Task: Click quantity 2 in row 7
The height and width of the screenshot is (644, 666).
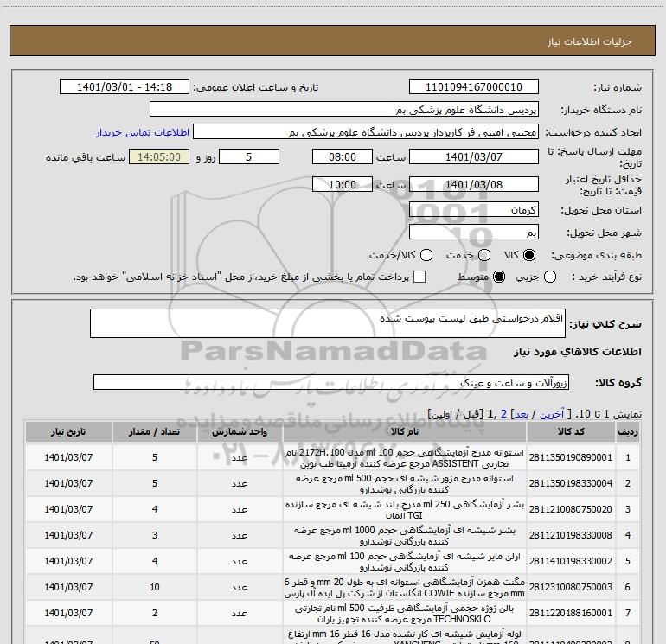Action: pyautogui.click(x=155, y=613)
